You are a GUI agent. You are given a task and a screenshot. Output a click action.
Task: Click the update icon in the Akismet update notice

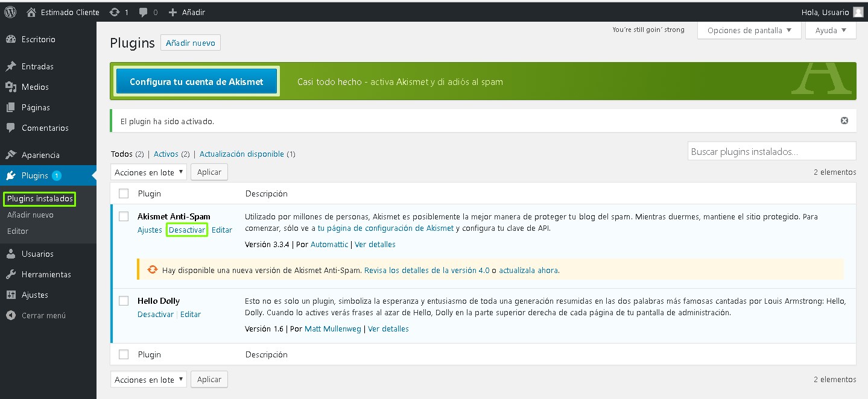click(x=153, y=270)
